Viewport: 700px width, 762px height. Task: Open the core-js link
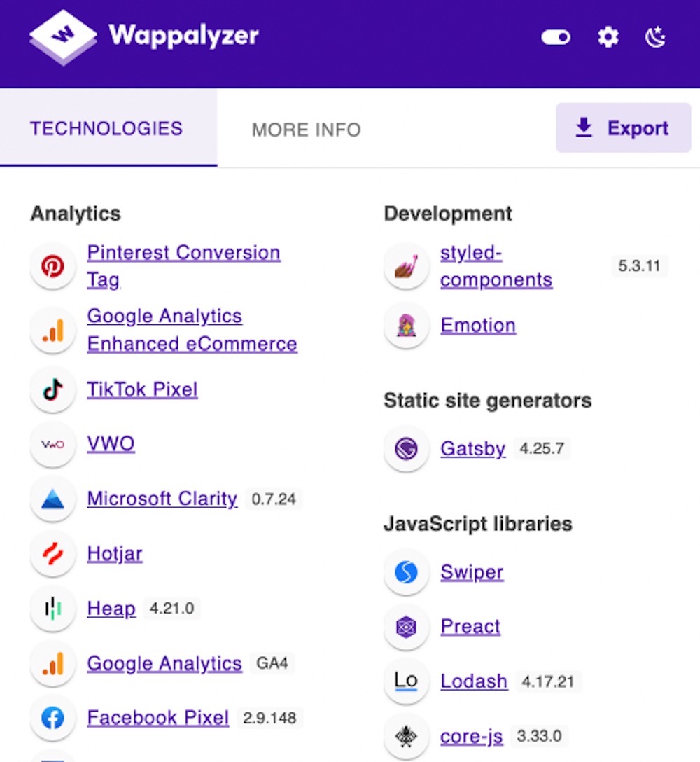[471, 736]
